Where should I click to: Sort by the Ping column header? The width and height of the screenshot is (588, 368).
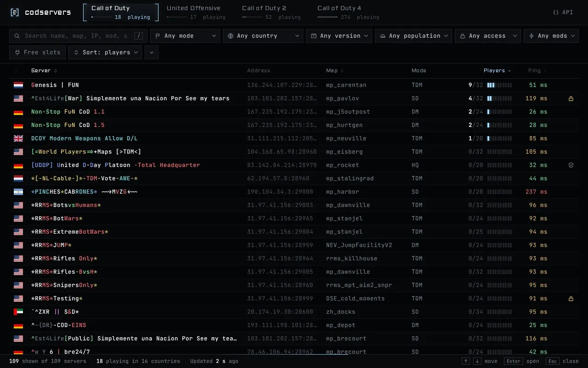tap(537, 70)
